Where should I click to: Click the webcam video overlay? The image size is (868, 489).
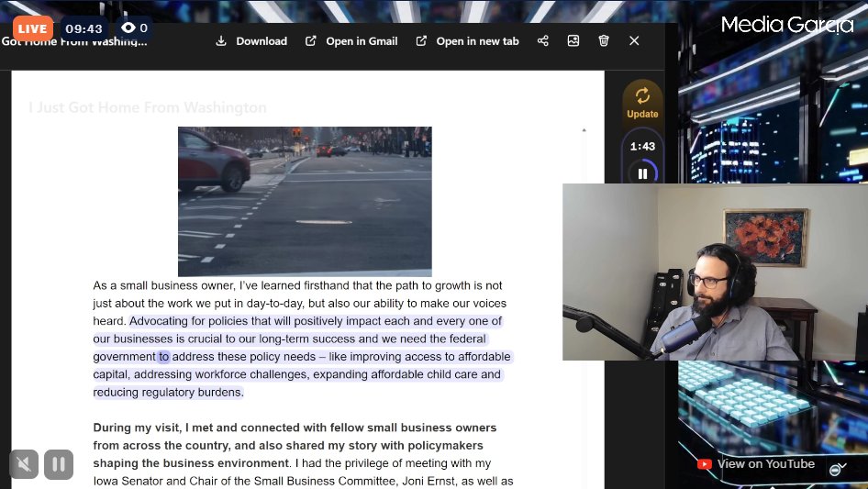click(715, 272)
